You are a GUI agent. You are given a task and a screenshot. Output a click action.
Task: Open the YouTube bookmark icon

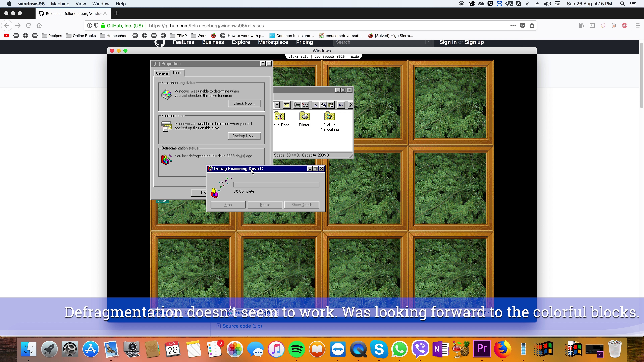click(7, 36)
